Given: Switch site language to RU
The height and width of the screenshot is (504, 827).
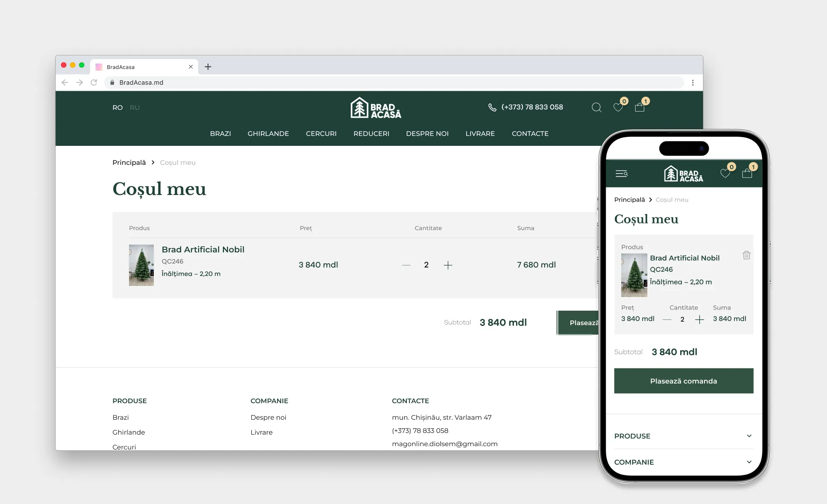Looking at the screenshot, I should (x=135, y=107).
